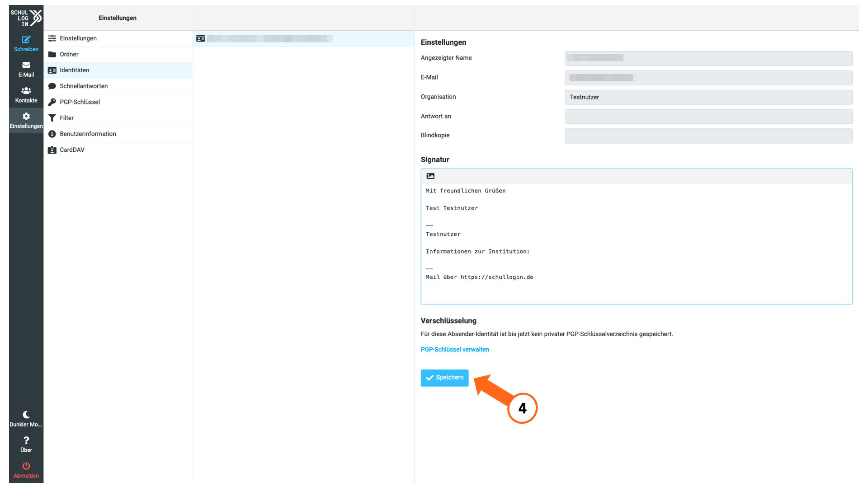Open Kontakte in the sidebar

coord(26,95)
